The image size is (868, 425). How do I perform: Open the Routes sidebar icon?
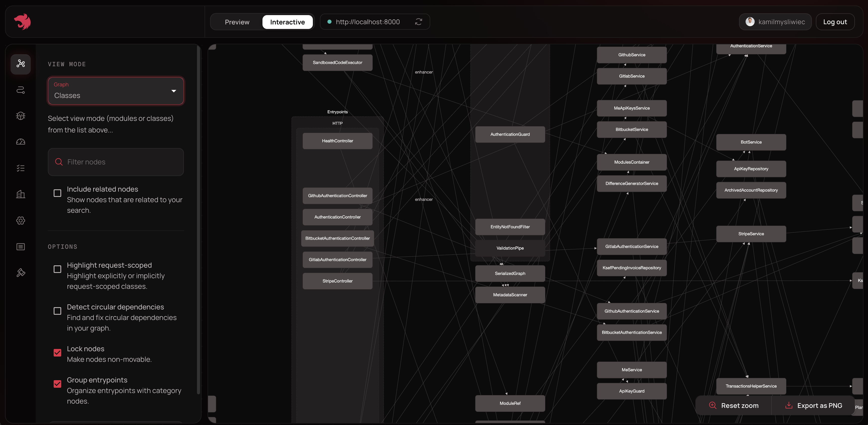[x=21, y=90]
